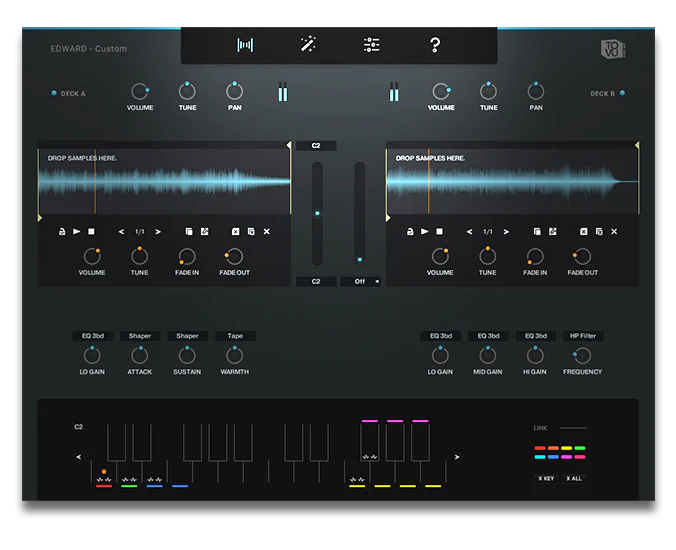Screen dimensions: 676x550
Task: Open the EQ 3bd selector above MID GAIN
Action: click(488, 336)
